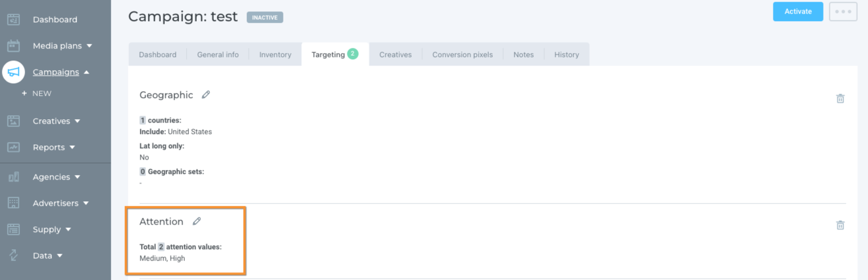Click the 'Campaign: test' page title
This screenshot has height=280, width=868.
(x=182, y=17)
